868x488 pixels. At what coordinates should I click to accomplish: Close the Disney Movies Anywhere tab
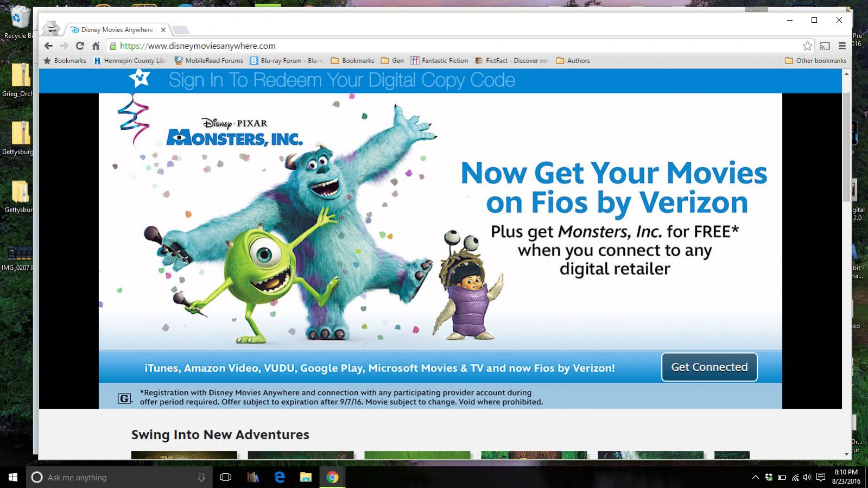pos(163,30)
